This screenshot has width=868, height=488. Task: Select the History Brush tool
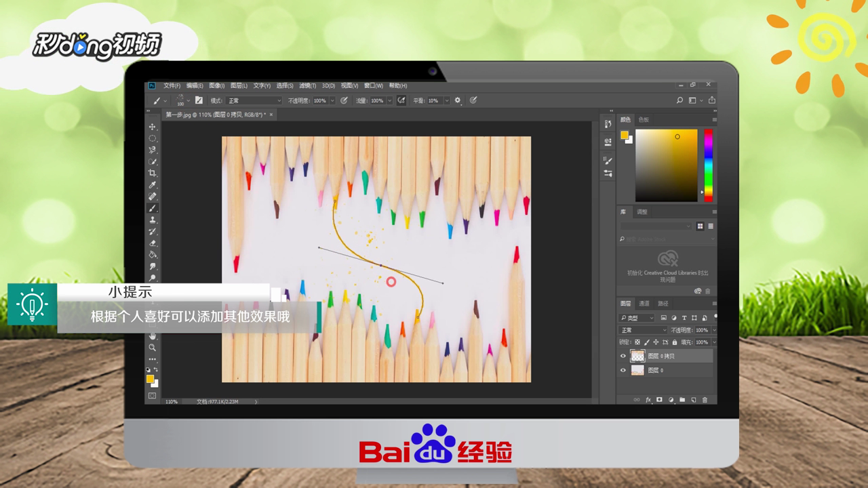[x=153, y=231]
